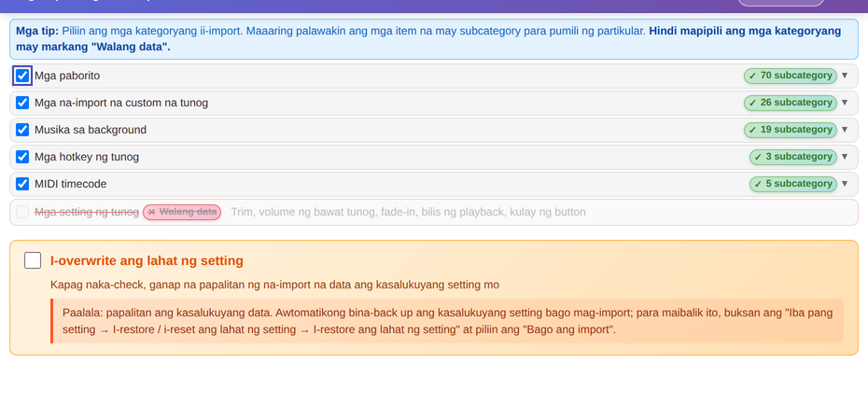Click the Paalala warning note text
Screen dimensions: 868x419
(x=447, y=321)
